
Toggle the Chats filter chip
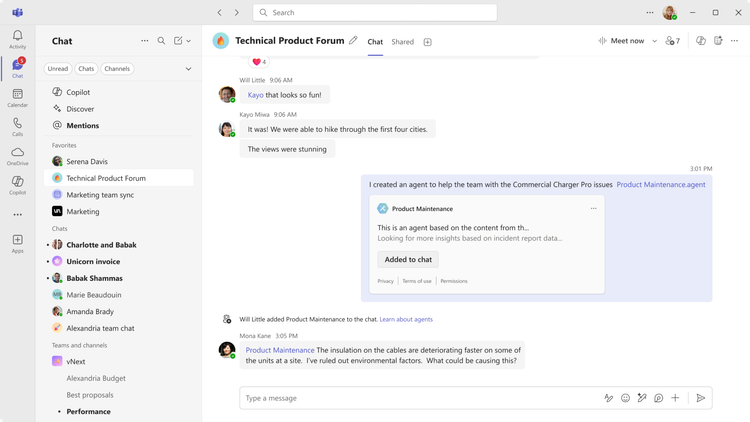86,69
